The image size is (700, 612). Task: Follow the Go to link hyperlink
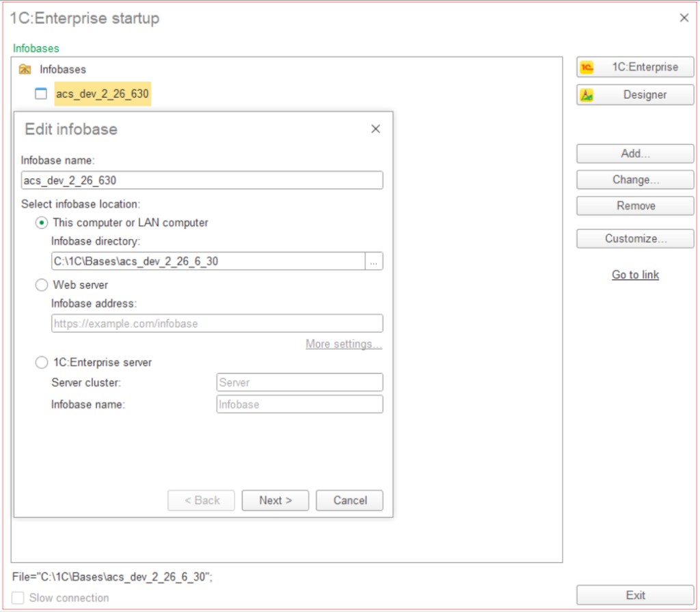tap(635, 275)
